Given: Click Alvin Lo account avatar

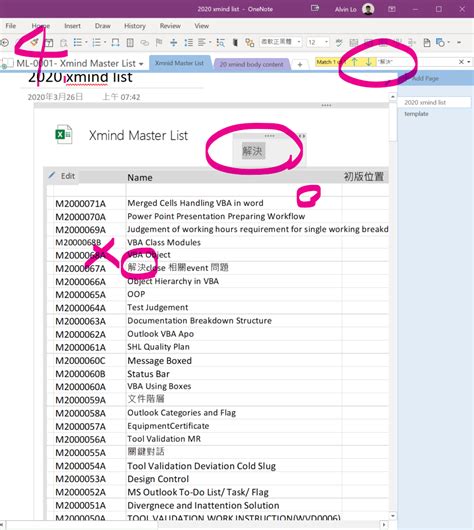Looking at the screenshot, I should (x=368, y=9).
